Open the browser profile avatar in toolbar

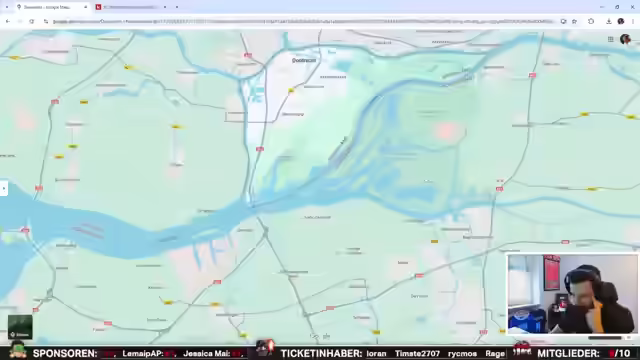[x=621, y=21]
